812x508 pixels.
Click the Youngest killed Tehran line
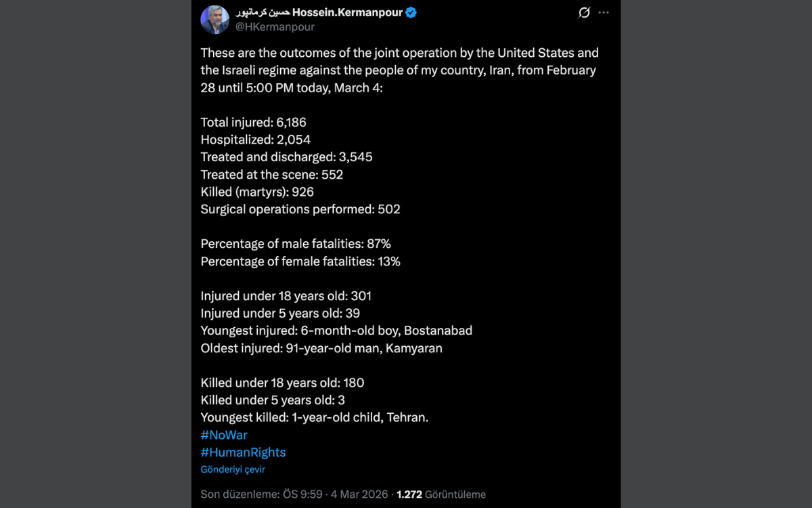315,417
